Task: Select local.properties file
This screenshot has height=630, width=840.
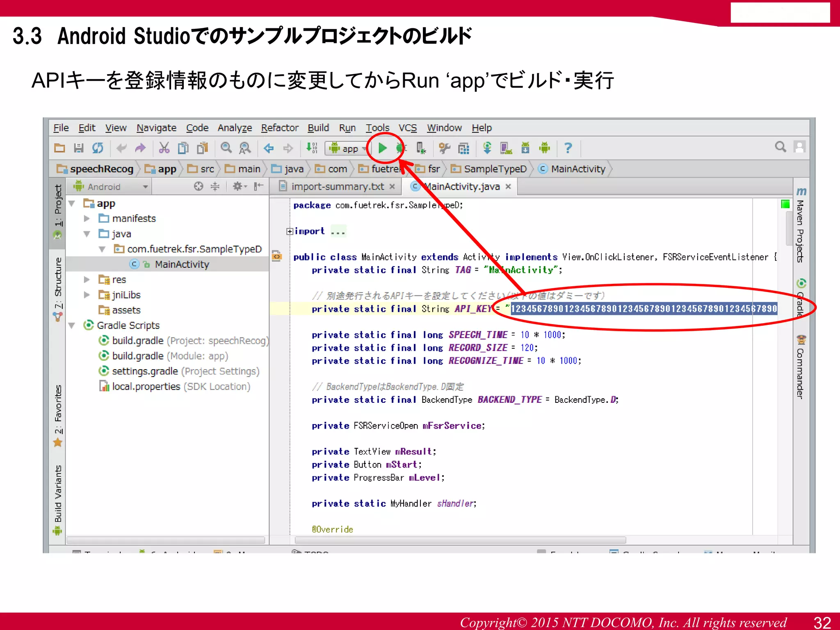Action: tap(174, 387)
